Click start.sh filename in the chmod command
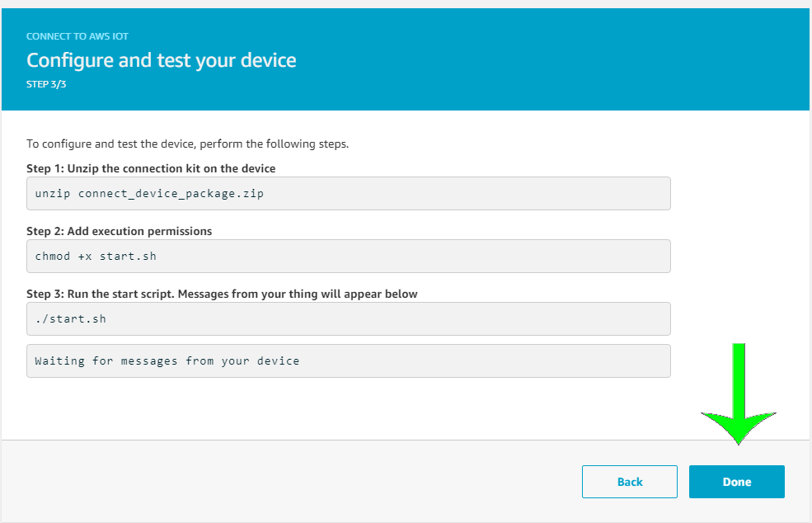The height and width of the screenshot is (523, 812). 128,256
